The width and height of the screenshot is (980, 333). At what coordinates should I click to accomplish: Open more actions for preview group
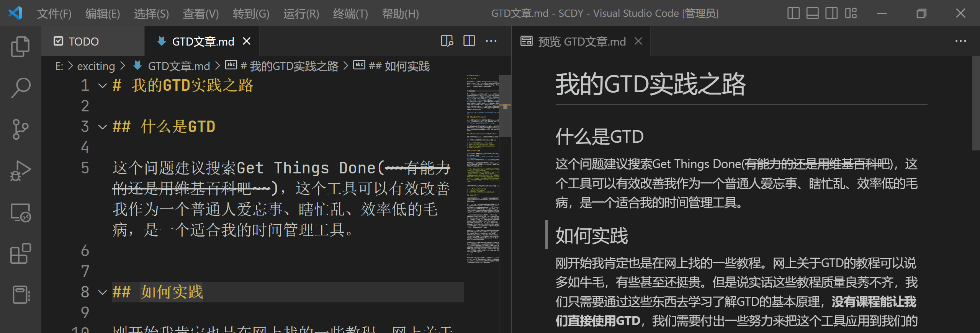[961, 41]
